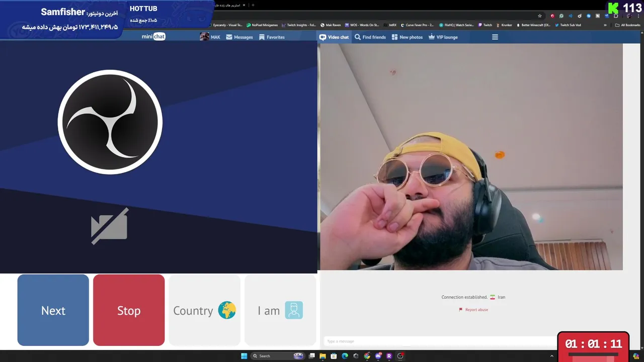Click the MAK avatar thumbnail
The image size is (644, 362).
(x=204, y=37)
